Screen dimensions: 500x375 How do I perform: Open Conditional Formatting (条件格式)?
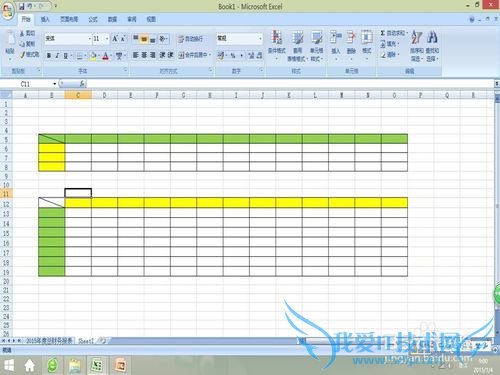[x=277, y=45]
